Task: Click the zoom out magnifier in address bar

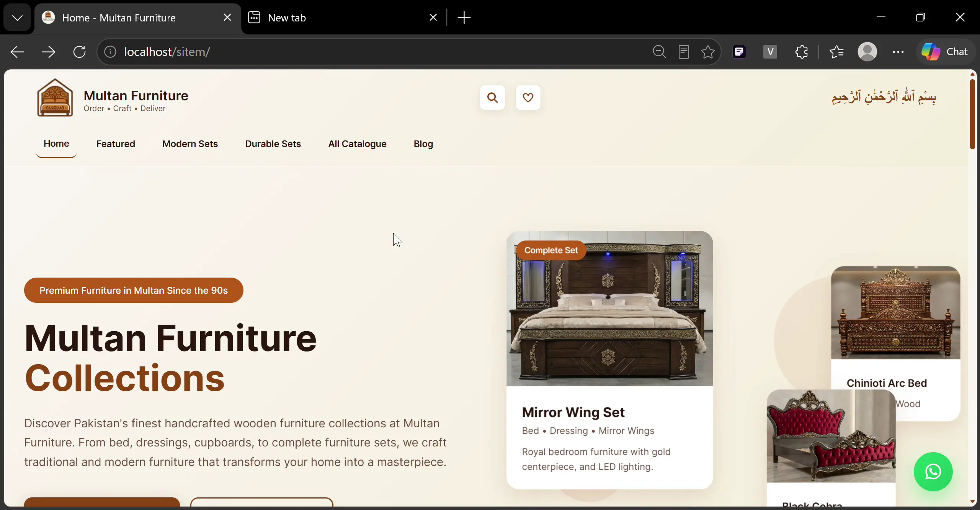Action: point(659,52)
